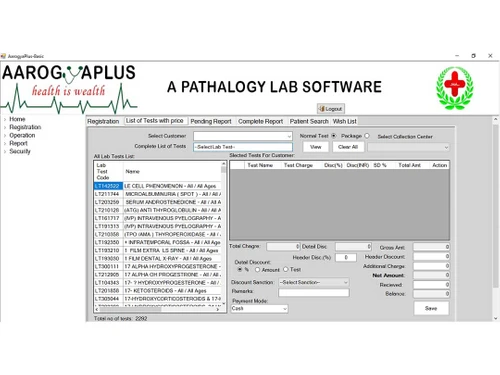
Task: Open the Home menu item in the sidebar
Action: pos(17,119)
